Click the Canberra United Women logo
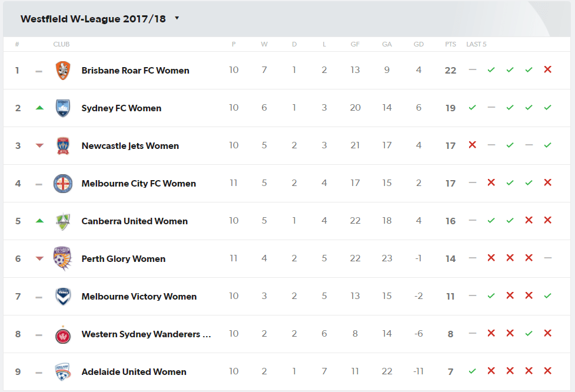575x392 pixels. (x=63, y=221)
